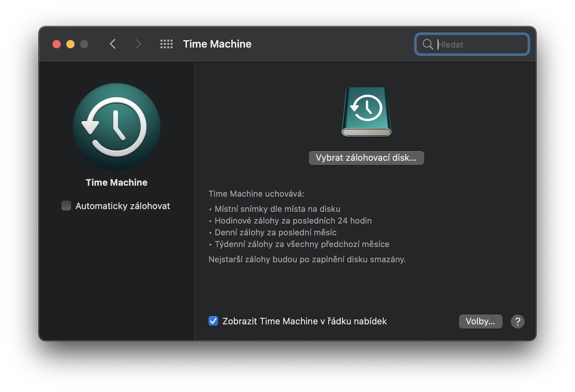Image resolution: width=575 pixels, height=392 pixels.
Task: Uncheck Zobrazit Time Machine v řádku nabídek
Action: (x=213, y=321)
